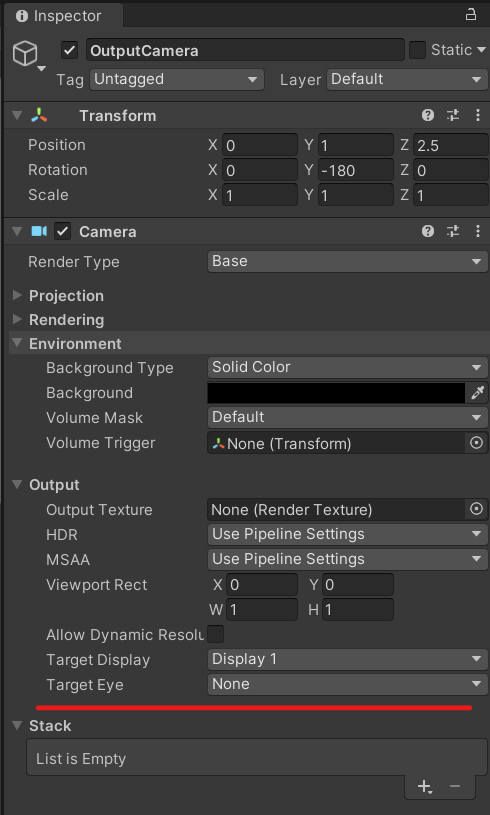Image resolution: width=490 pixels, height=815 pixels.
Task: Click the OutputCamera name field
Action: 245,50
